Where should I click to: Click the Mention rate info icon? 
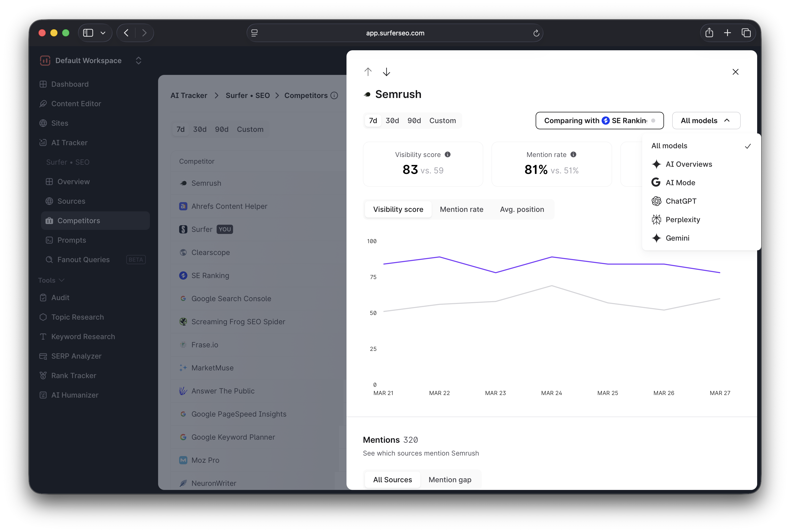pos(573,154)
